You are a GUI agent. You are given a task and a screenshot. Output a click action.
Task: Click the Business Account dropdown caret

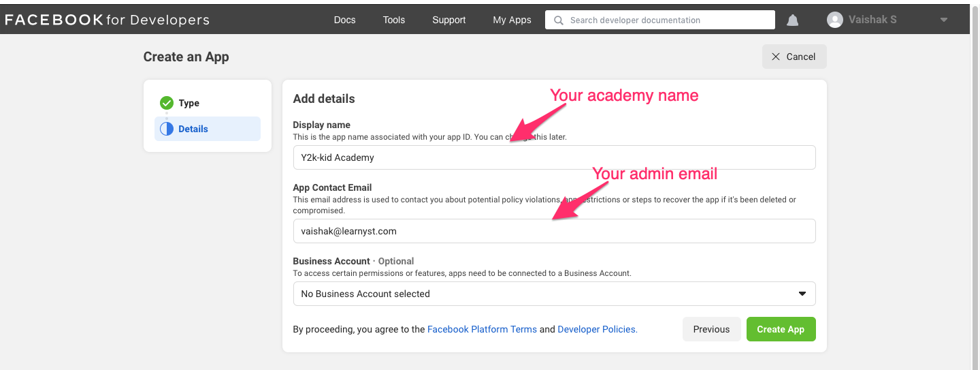click(x=802, y=294)
